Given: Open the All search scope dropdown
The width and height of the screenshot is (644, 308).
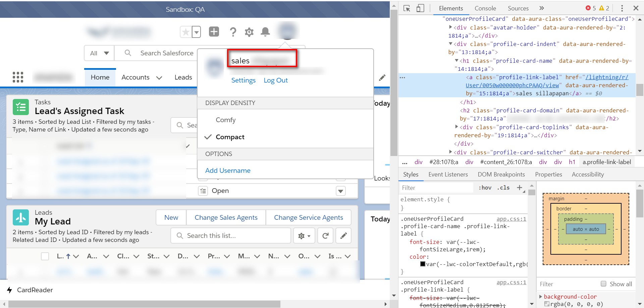Looking at the screenshot, I should point(99,53).
